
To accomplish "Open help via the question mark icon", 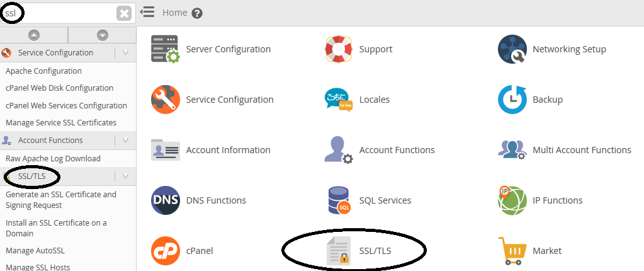I will [197, 13].
